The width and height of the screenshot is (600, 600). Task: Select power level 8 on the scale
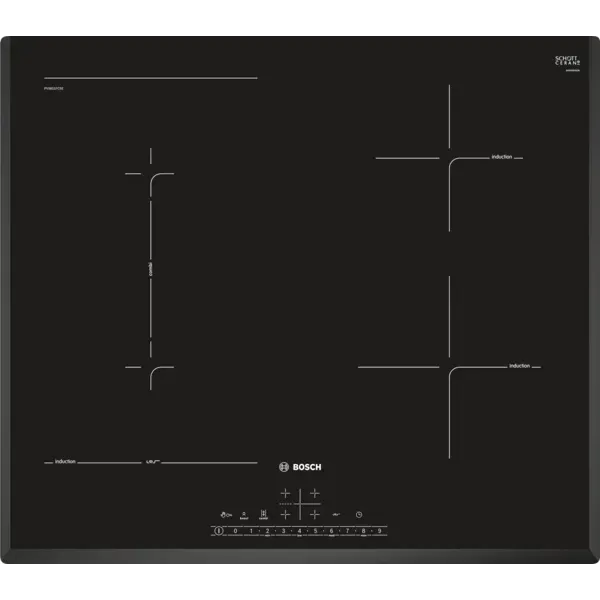[363, 531]
